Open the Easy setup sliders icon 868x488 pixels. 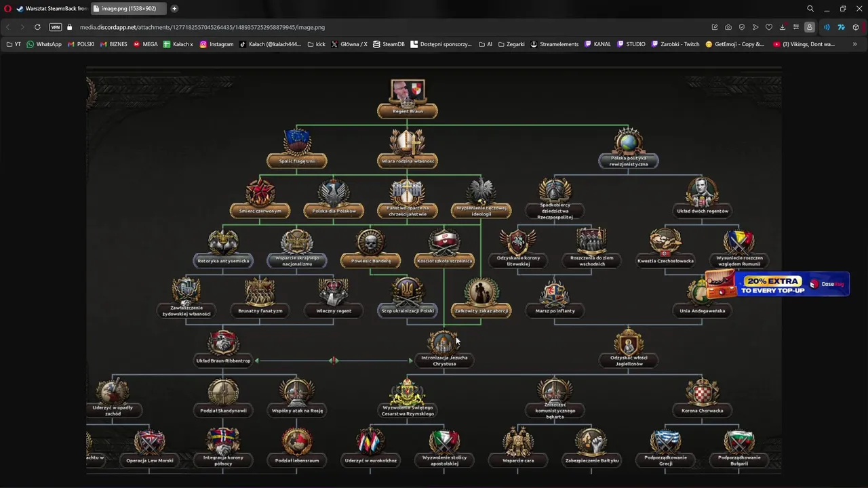796,27
